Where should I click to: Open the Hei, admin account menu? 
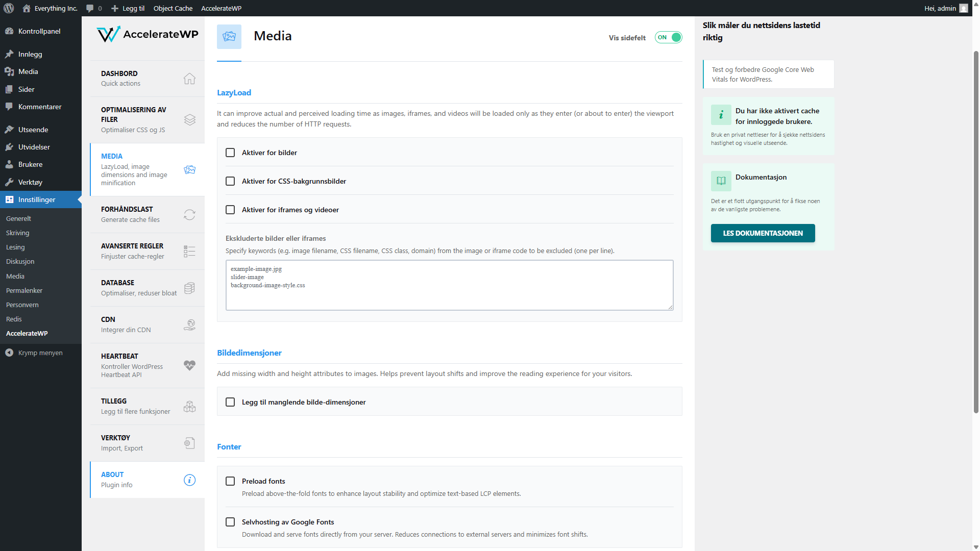tap(946, 8)
